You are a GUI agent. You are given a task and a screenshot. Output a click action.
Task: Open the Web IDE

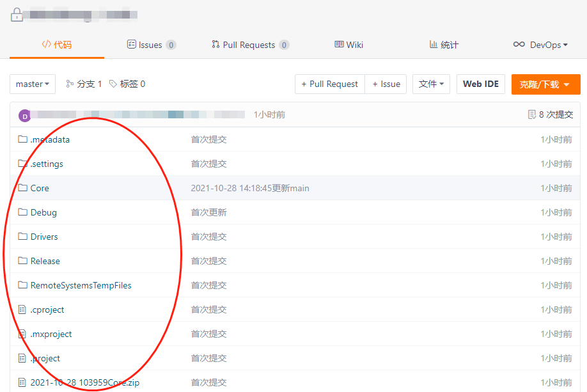click(x=480, y=84)
